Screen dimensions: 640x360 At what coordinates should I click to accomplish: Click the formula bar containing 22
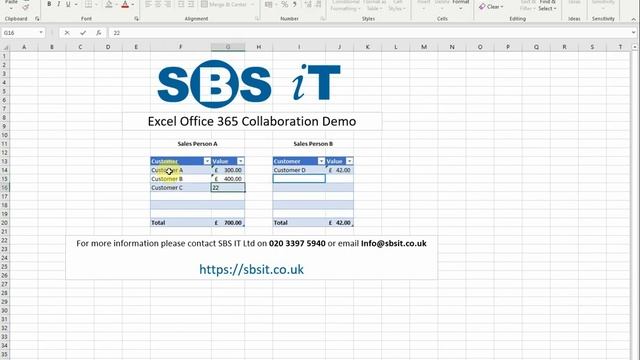tap(369, 33)
